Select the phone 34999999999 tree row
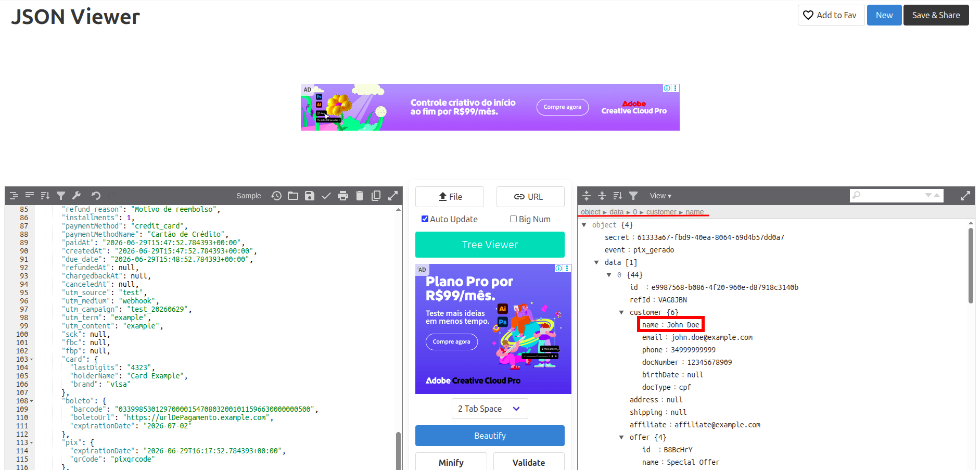Image resolution: width=980 pixels, height=470 pixels. tap(678, 350)
